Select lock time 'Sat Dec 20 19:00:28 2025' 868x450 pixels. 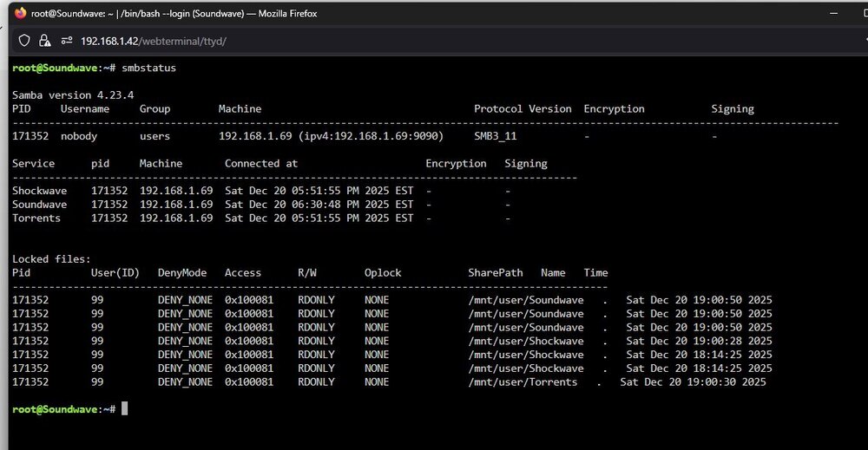click(x=699, y=341)
